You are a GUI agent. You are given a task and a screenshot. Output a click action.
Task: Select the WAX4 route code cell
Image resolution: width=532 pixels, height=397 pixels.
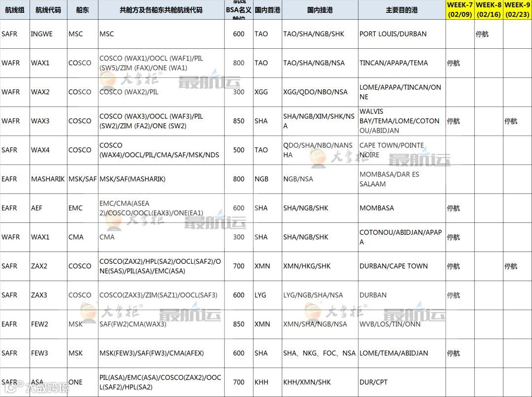[48, 150]
